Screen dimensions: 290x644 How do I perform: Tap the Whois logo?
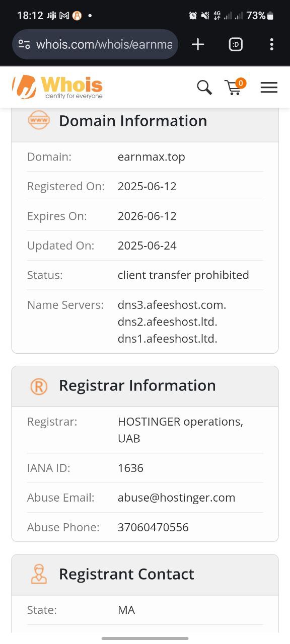[57, 87]
